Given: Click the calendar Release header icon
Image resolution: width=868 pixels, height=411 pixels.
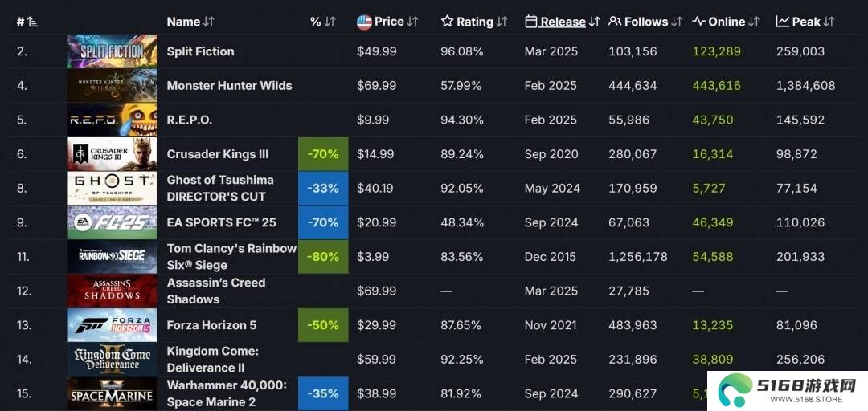Looking at the screenshot, I should pos(531,22).
